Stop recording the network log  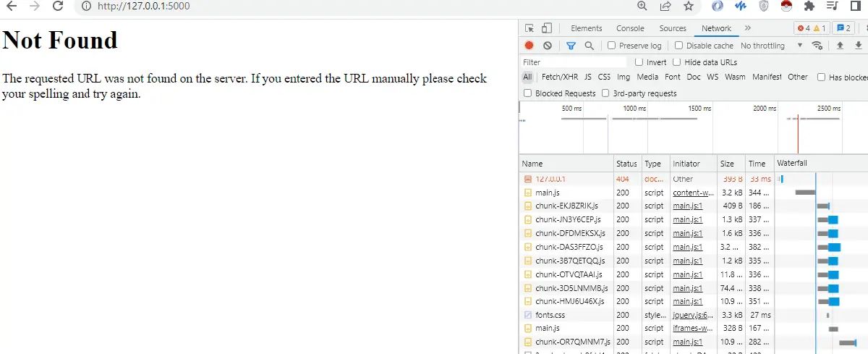click(x=529, y=46)
